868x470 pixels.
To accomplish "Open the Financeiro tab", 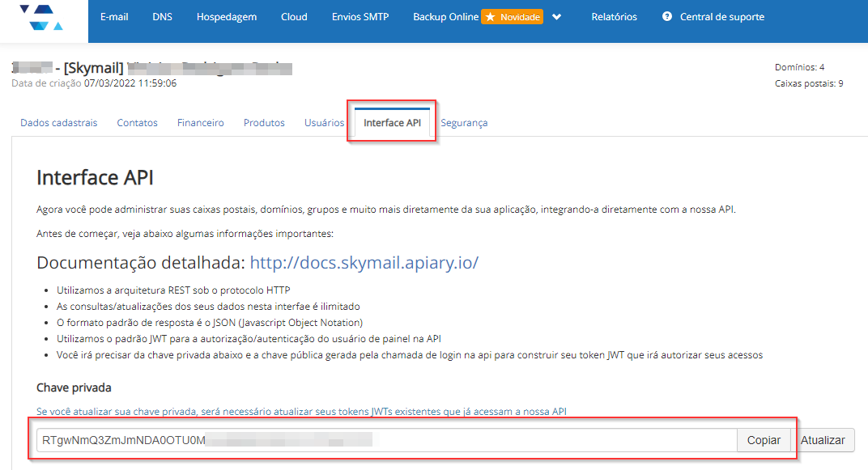I will (201, 123).
